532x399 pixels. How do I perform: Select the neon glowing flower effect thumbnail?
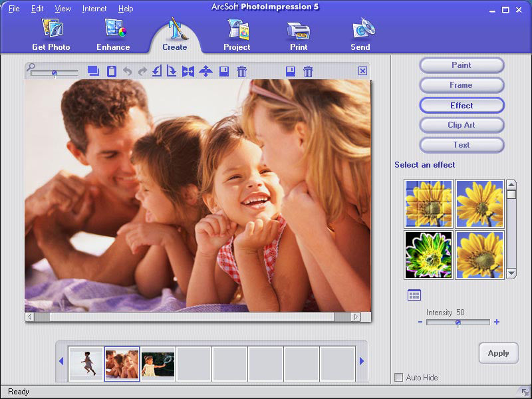point(428,255)
